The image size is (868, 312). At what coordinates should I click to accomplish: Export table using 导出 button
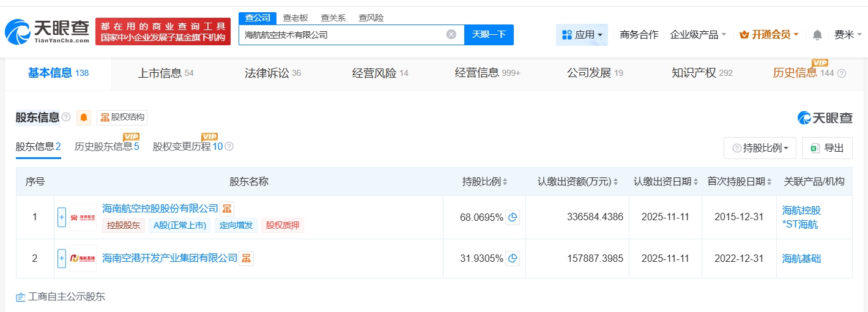point(827,148)
